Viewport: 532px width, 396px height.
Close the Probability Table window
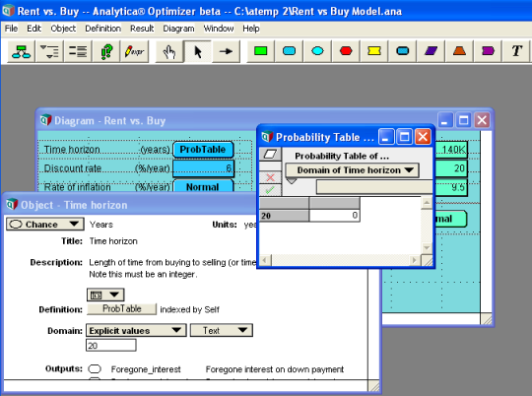pyautogui.click(x=423, y=137)
